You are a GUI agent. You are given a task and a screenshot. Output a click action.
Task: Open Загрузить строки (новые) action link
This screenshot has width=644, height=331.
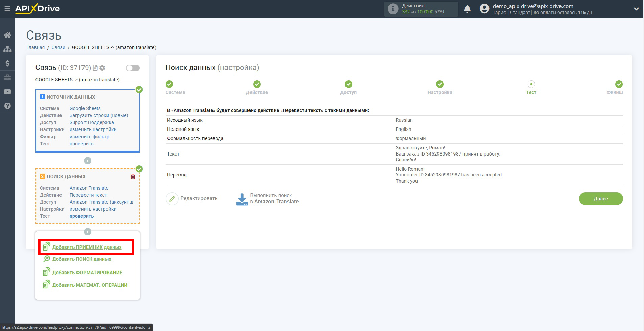point(99,115)
